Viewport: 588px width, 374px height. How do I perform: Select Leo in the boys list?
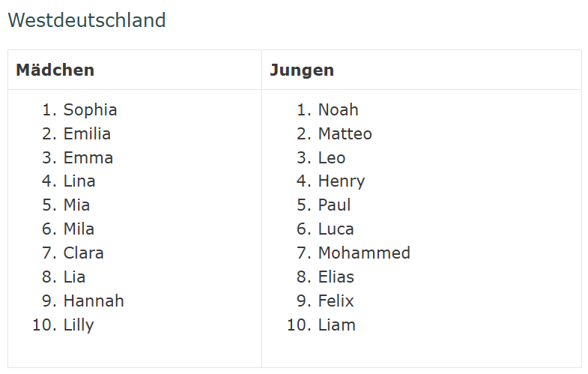(332, 158)
